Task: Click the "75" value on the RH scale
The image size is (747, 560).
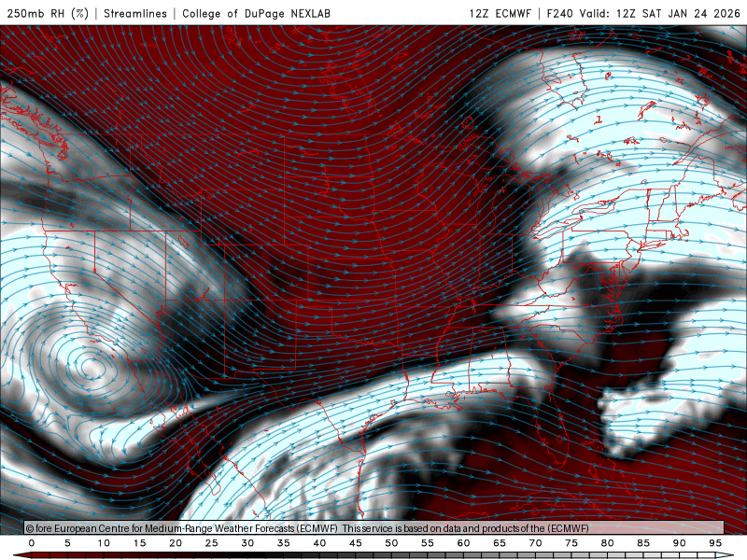Action: 571,543
